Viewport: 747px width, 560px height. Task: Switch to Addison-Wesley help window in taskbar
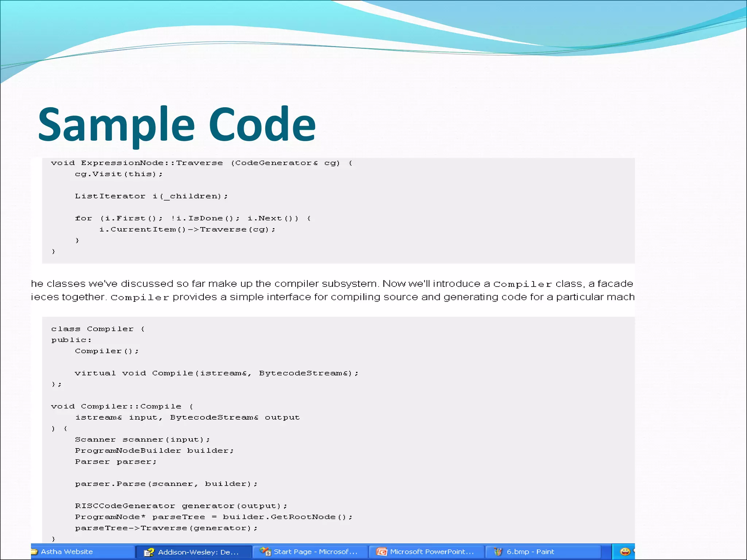pyautogui.click(x=194, y=552)
